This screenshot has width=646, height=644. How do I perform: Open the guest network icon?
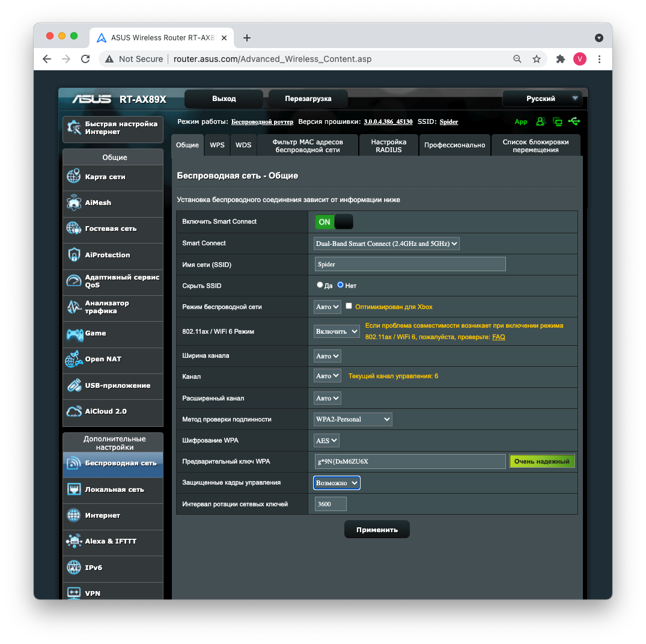click(74, 228)
